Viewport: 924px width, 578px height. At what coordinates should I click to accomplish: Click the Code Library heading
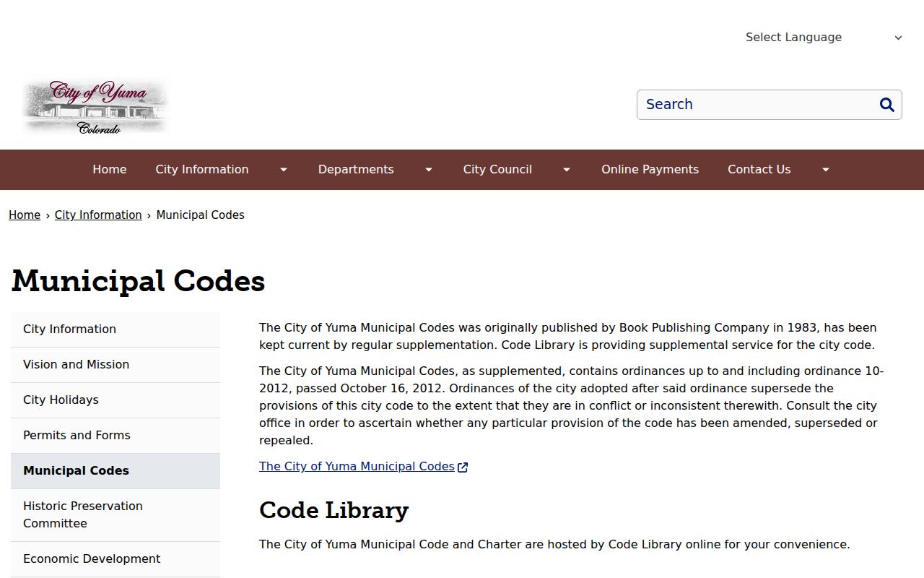(x=334, y=511)
